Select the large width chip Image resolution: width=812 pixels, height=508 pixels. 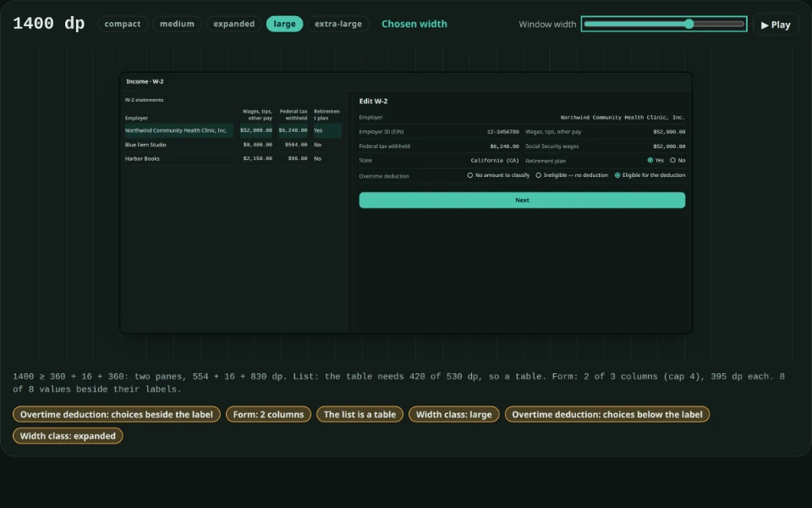coord(284,24)
